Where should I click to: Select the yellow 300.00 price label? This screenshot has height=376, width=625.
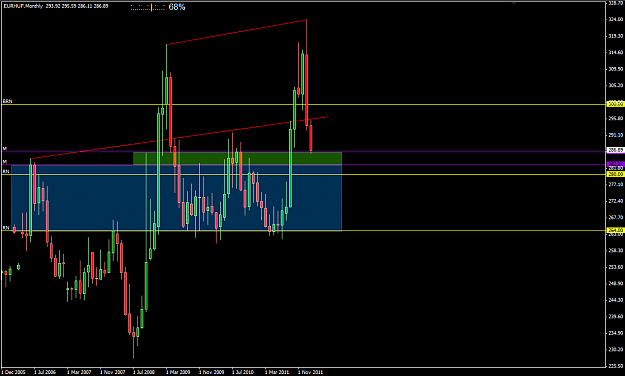point(615,104)
